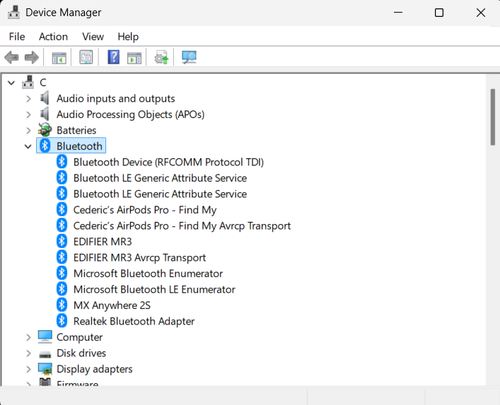Click the computer root node icon
This screenshot has height=405, width=500.
point(28,82)
